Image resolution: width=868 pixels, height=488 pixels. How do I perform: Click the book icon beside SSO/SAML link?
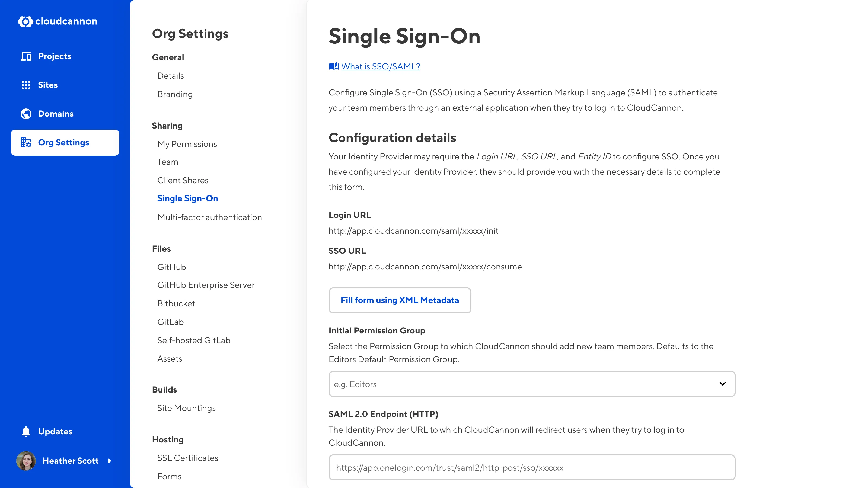[334, 66]
